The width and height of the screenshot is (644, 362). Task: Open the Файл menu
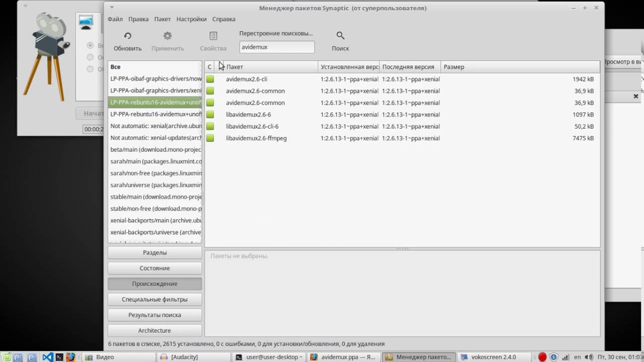tap(115, 19)
